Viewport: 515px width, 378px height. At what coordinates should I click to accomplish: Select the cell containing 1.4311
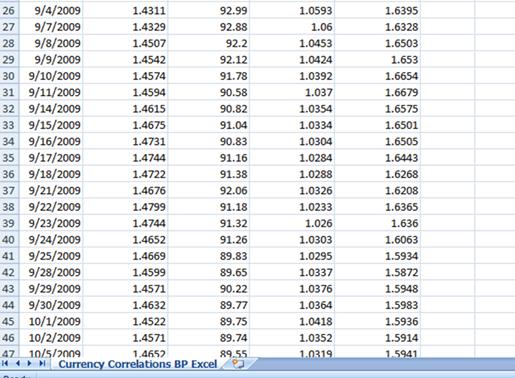click(125, 10)
